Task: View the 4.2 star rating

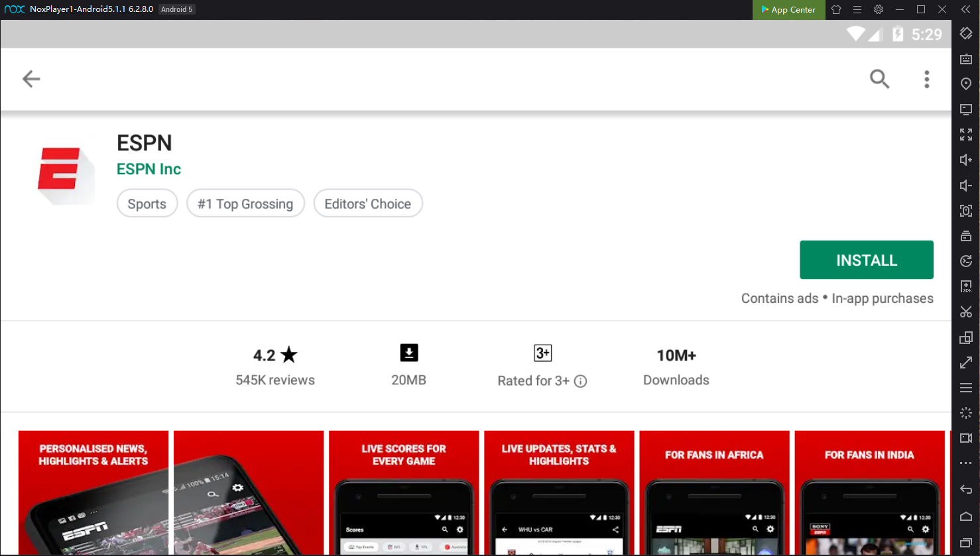Action: point(275,355)
